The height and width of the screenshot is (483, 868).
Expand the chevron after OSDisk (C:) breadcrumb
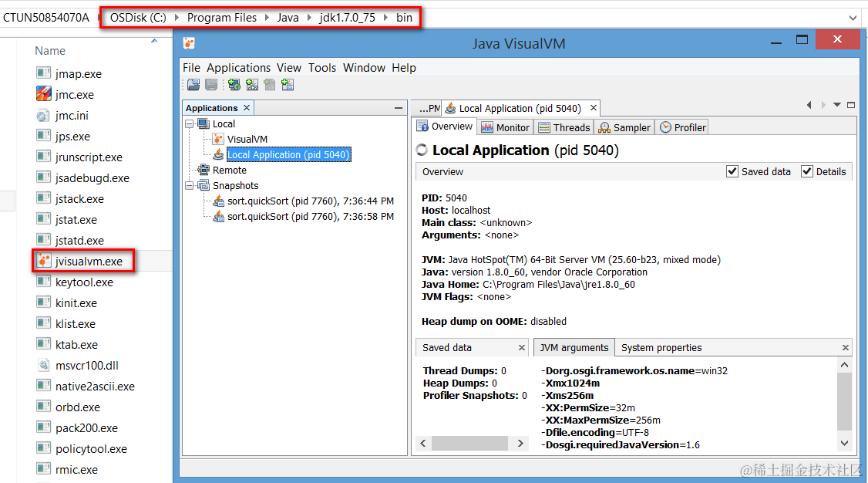click(x=177, y=18)
